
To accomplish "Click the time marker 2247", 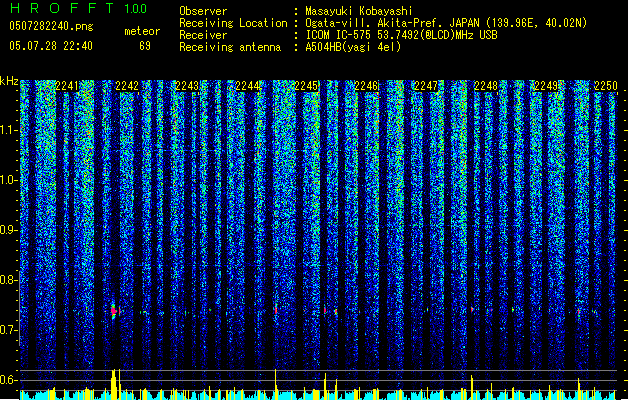I will point(426,86).
